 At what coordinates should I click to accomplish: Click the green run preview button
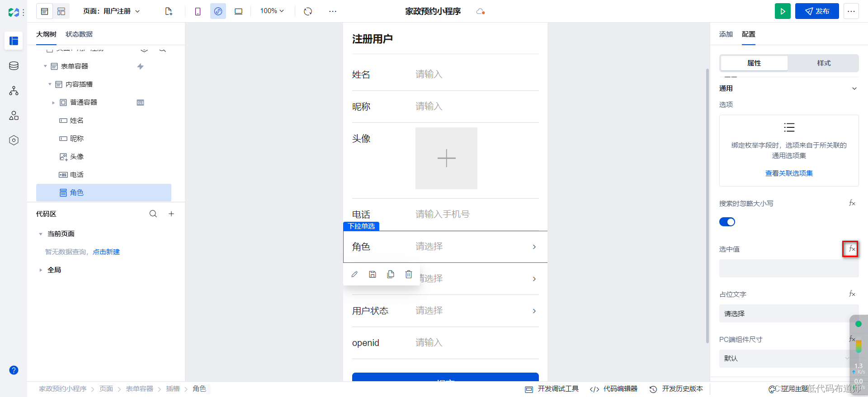click(x=783, y=11)
